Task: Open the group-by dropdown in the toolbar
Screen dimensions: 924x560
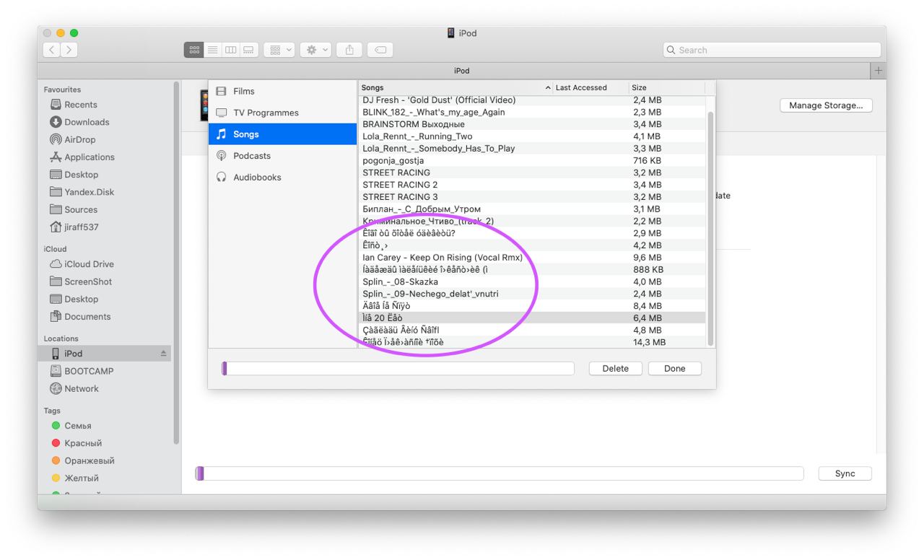Action: coord(279,50)
